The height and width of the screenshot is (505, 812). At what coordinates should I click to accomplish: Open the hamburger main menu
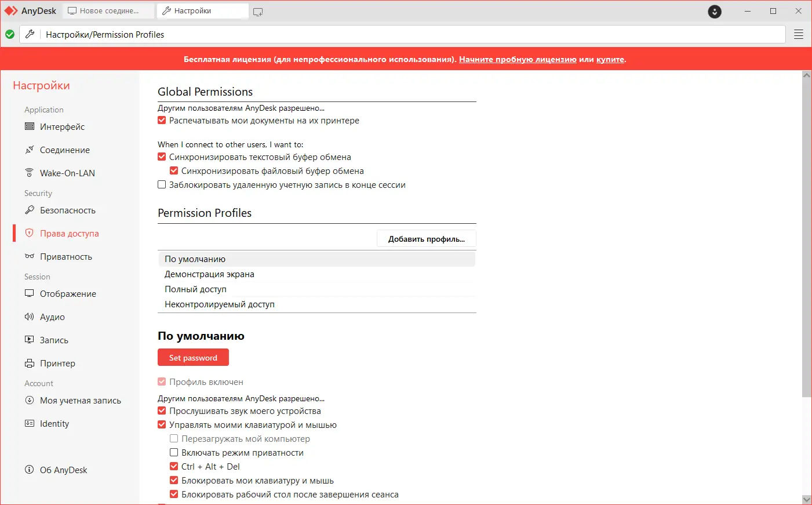coord(799,34)
